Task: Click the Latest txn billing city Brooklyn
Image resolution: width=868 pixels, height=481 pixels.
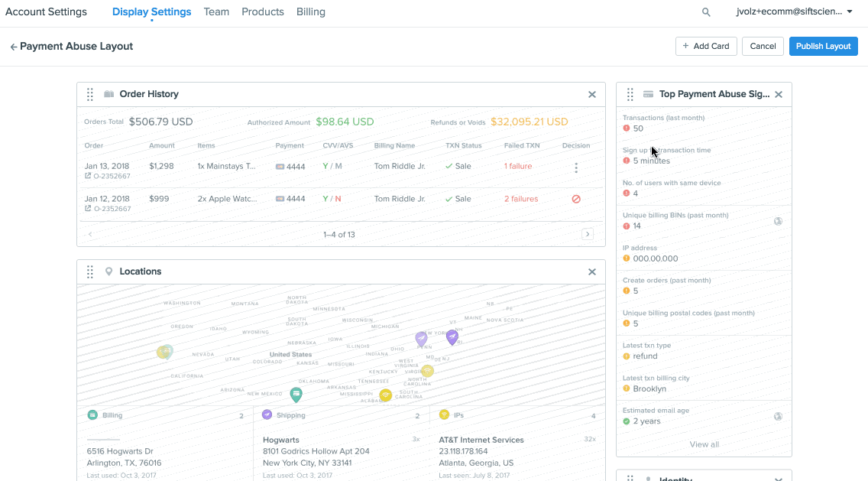Action: coord(649,389)
